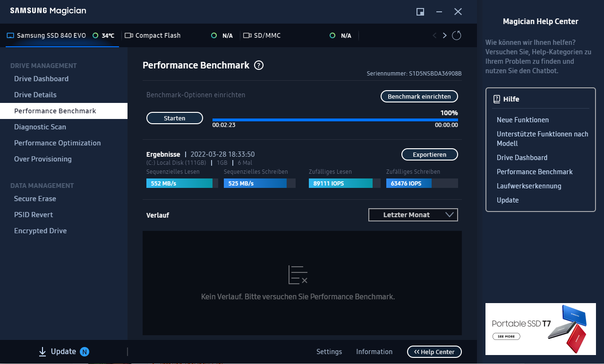Click the download icon next to Update
Image resolution: width=604 pixels, height=364 pixels.
(x=43, y=351)
